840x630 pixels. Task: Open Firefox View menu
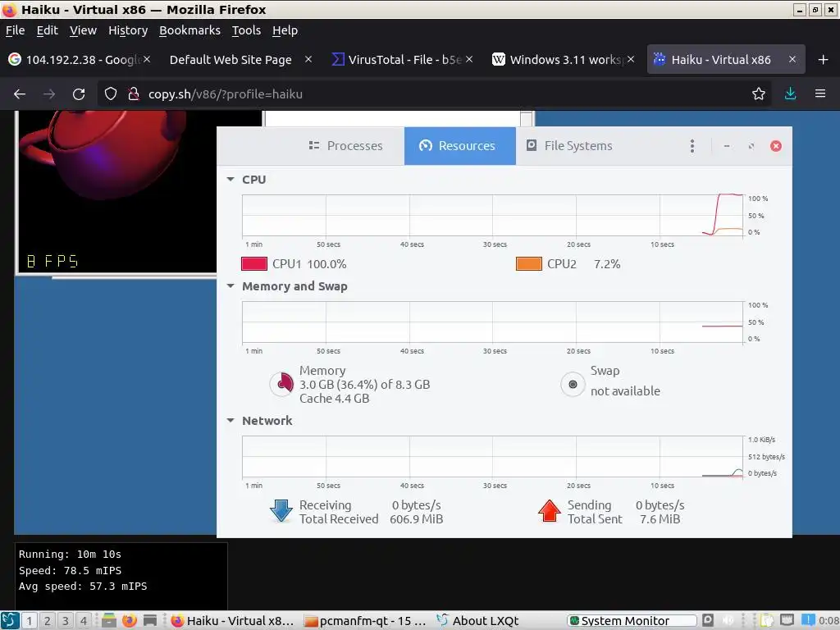(83, 30)
